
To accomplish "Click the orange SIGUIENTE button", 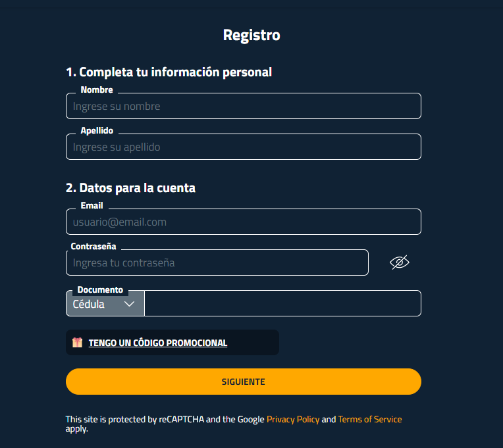I will [x=244, y=382].
